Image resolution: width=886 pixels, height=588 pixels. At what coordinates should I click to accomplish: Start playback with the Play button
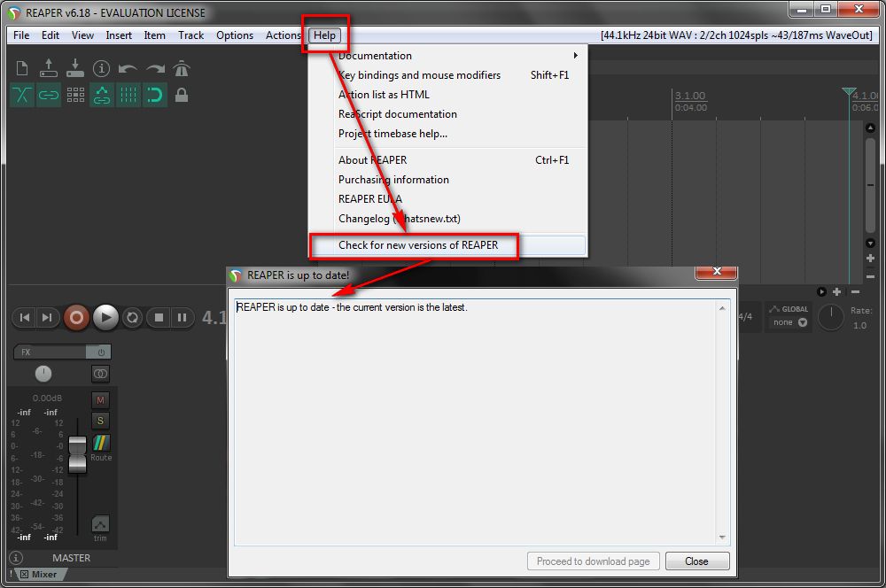coord(105,317)
